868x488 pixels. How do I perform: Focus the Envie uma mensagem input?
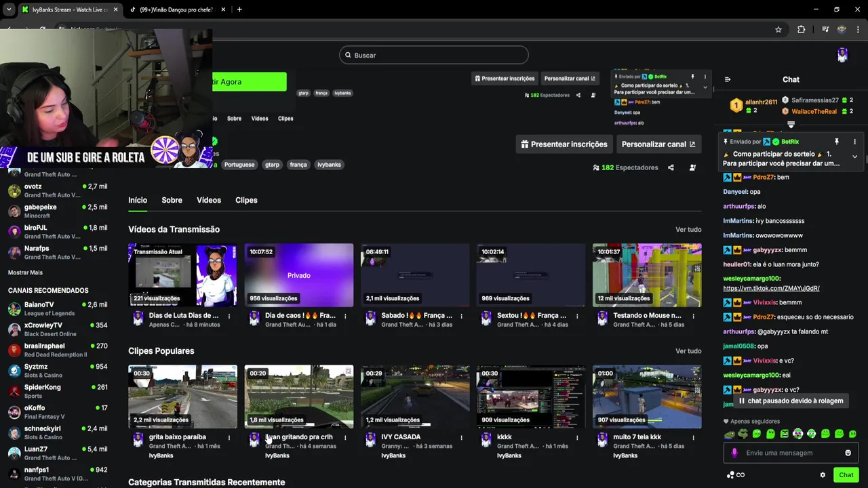(x=791, y=453)
